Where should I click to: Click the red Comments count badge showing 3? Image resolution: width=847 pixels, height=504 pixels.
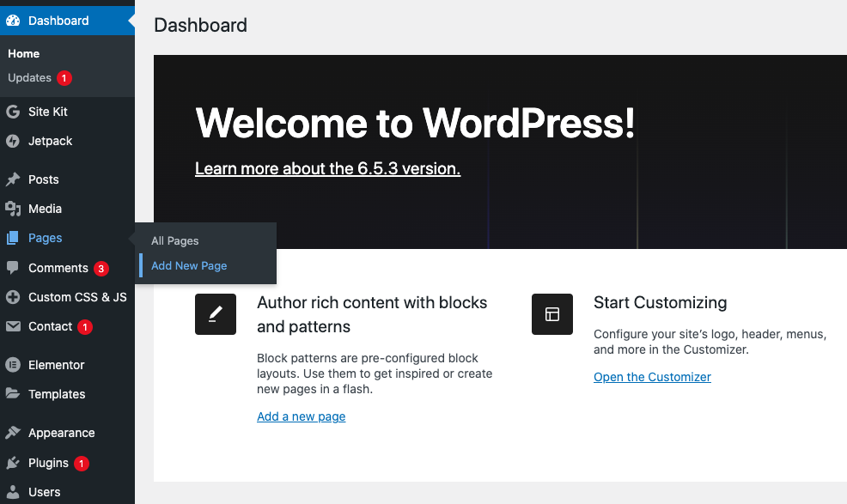(x=101, y=269)
